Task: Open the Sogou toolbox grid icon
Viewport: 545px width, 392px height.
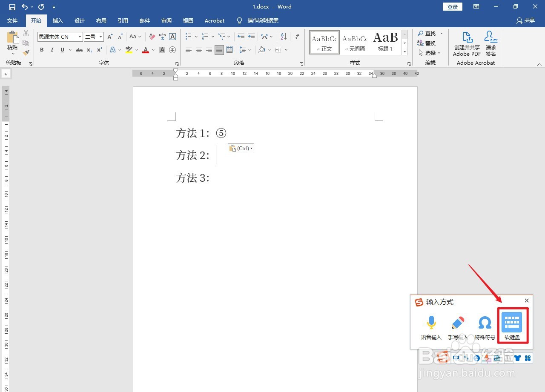Action: point(528,358)
